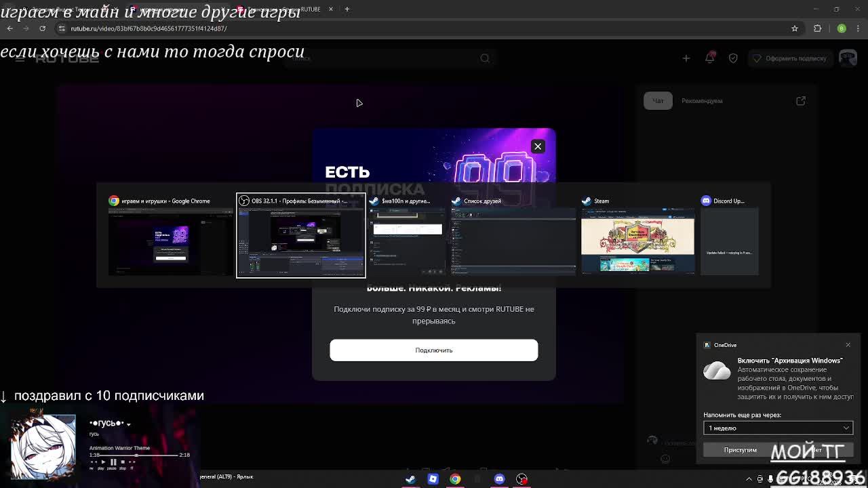Click the shield icon in RUTUBE header
868x488 pixels.
pyautogui.click(x=733, y=58)
